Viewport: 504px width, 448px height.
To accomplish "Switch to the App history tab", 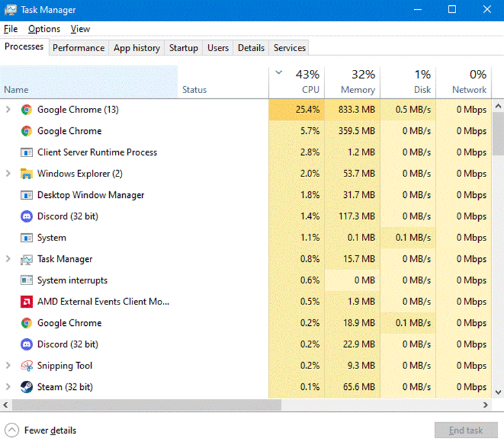I will click(x=136, y=48).
